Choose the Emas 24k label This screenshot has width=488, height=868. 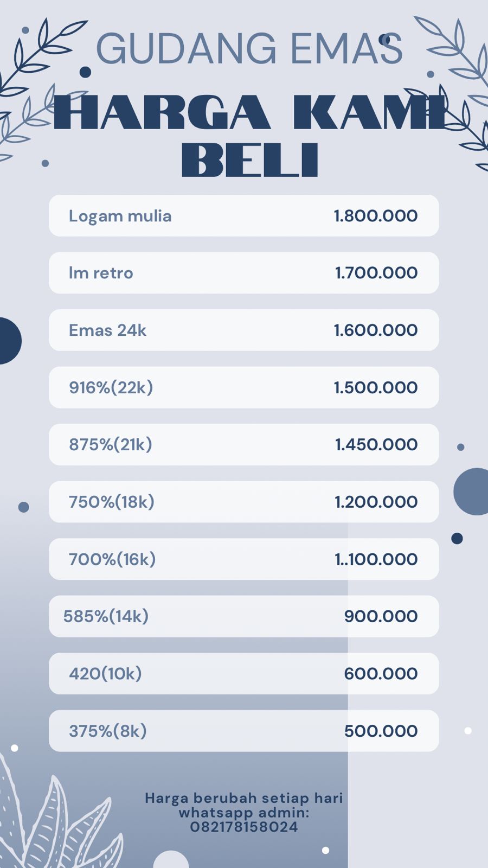tap(107, 330)
